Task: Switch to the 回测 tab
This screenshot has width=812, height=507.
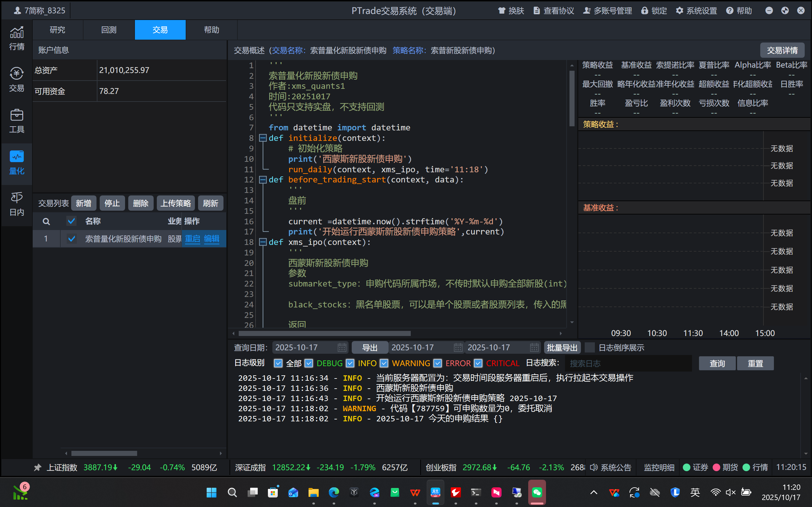Action: (109, 30)
